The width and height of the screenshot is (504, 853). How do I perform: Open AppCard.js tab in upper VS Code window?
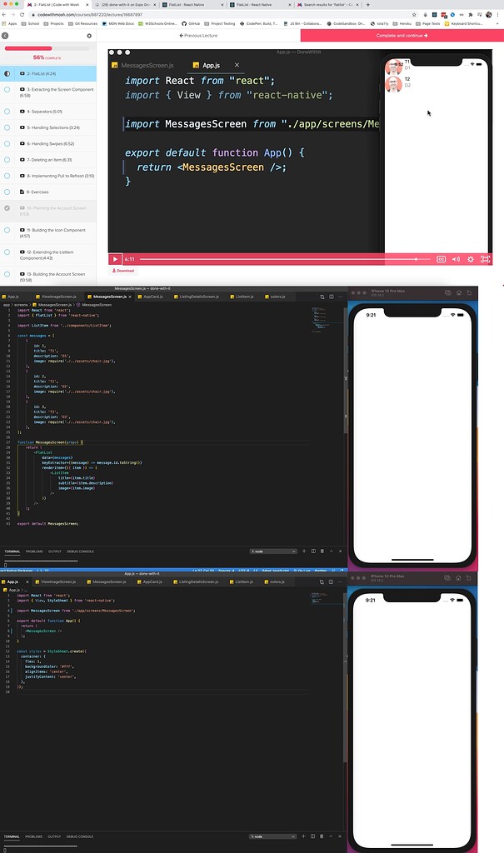pos(151,297)
